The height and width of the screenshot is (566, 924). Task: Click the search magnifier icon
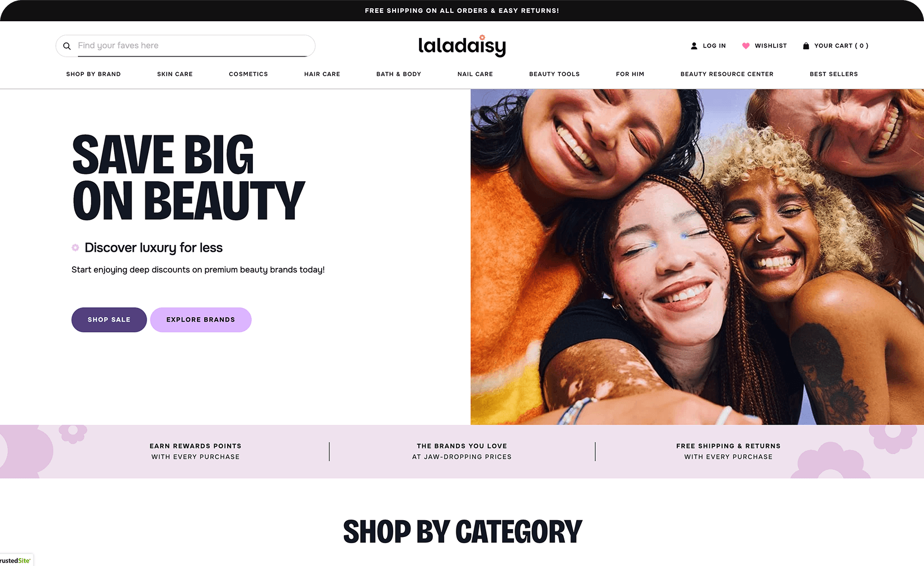pos(67,46)
